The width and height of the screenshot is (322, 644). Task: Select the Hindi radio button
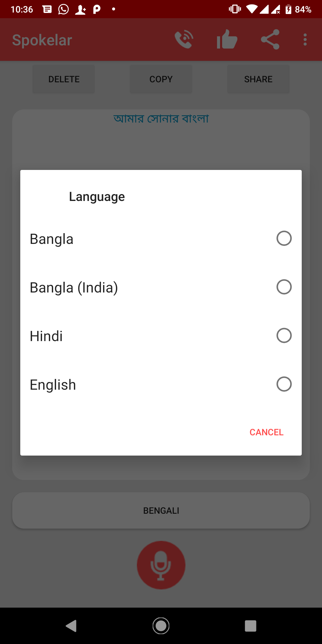(284, 335)
